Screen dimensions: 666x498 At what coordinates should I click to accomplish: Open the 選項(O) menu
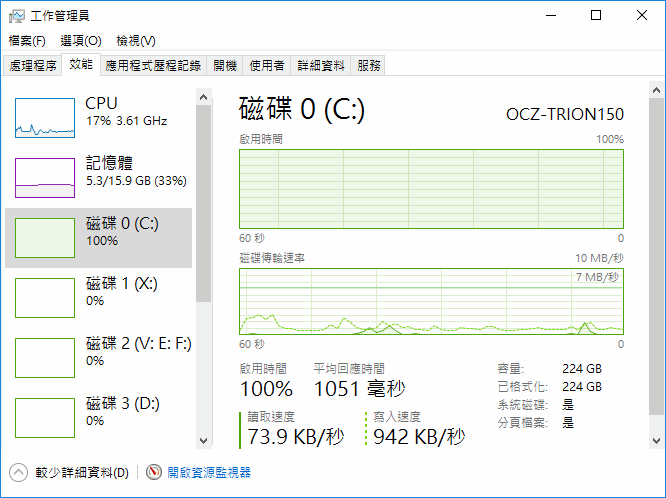coord(81,41)
